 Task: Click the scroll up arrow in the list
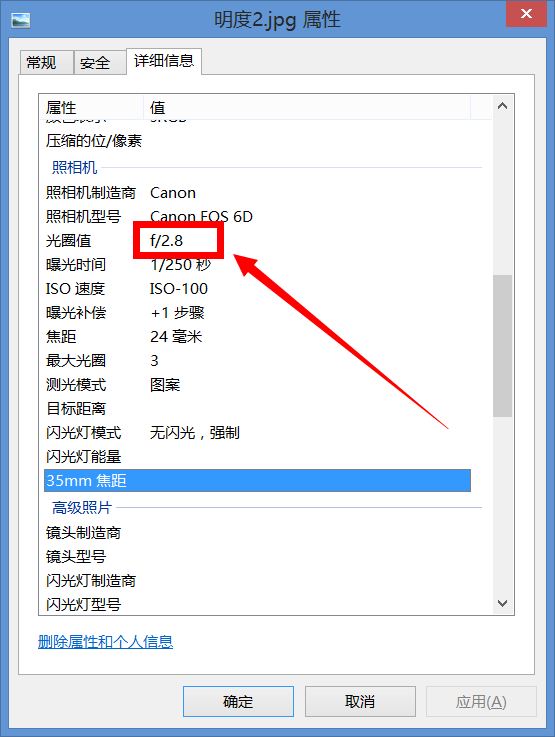(502, 106)
